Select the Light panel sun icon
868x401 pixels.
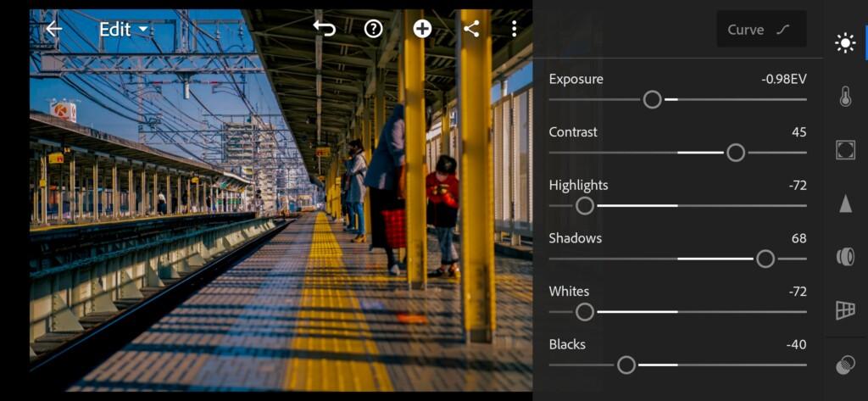[845, 43]
